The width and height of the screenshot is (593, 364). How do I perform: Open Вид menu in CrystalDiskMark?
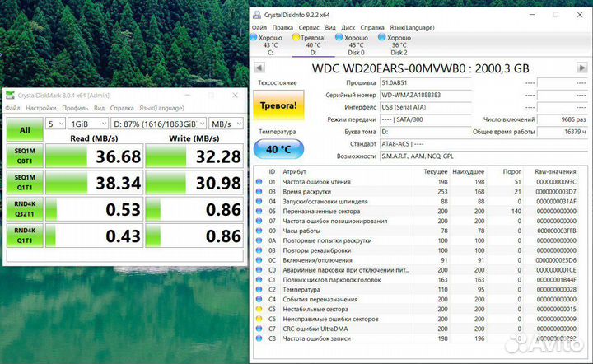click(99, 108)
